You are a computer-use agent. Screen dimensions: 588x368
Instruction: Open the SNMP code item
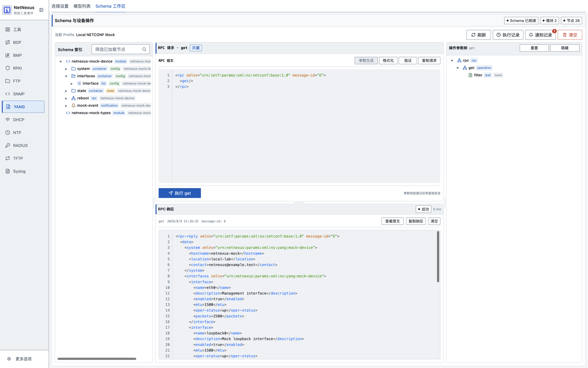coord(23,94)
